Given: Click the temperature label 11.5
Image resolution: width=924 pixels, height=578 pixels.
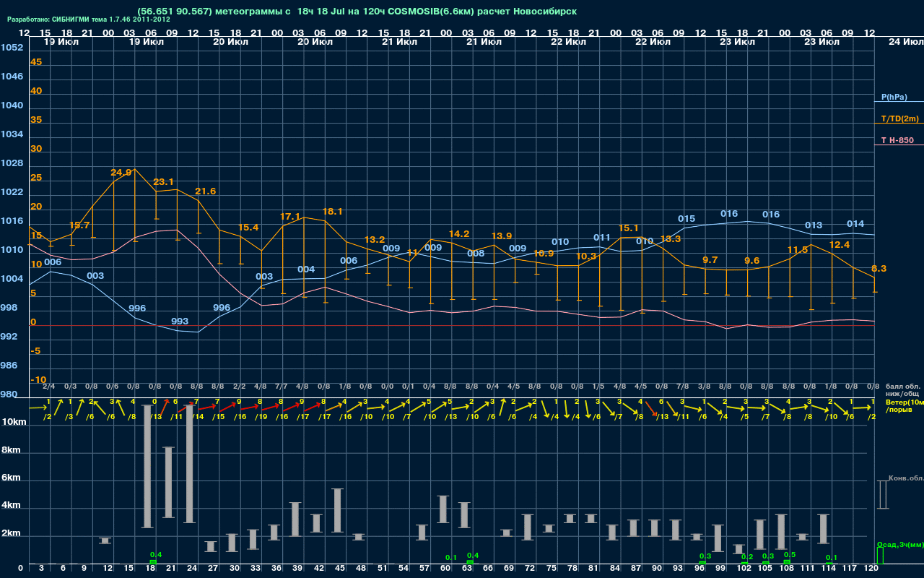Looking at the screenshot, I should click(x=798, y=250).
